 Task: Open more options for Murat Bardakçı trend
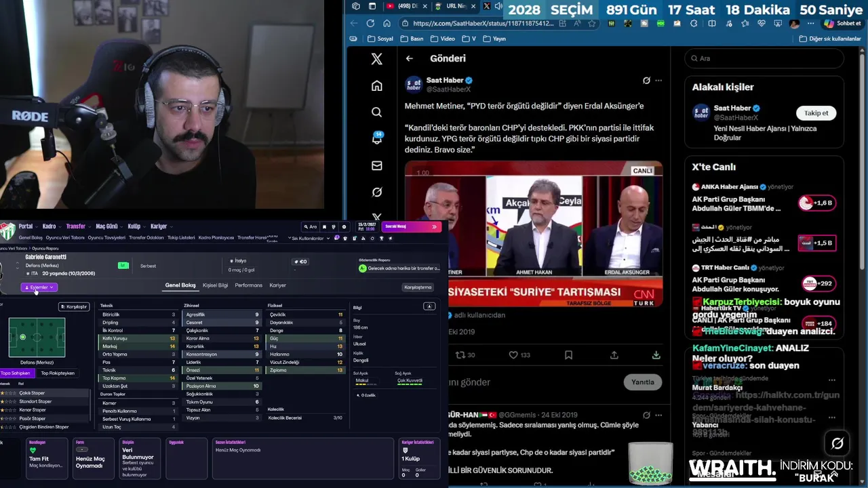point(832,380)
